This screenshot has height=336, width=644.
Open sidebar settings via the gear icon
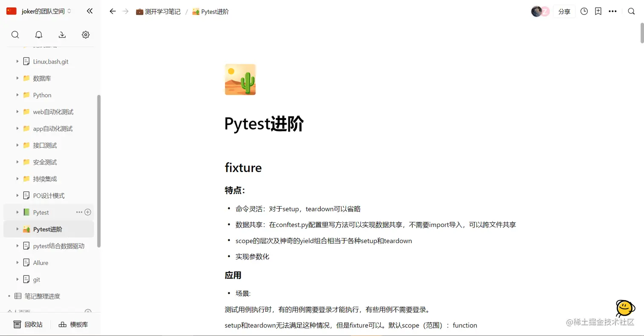(x=85, y=34)
